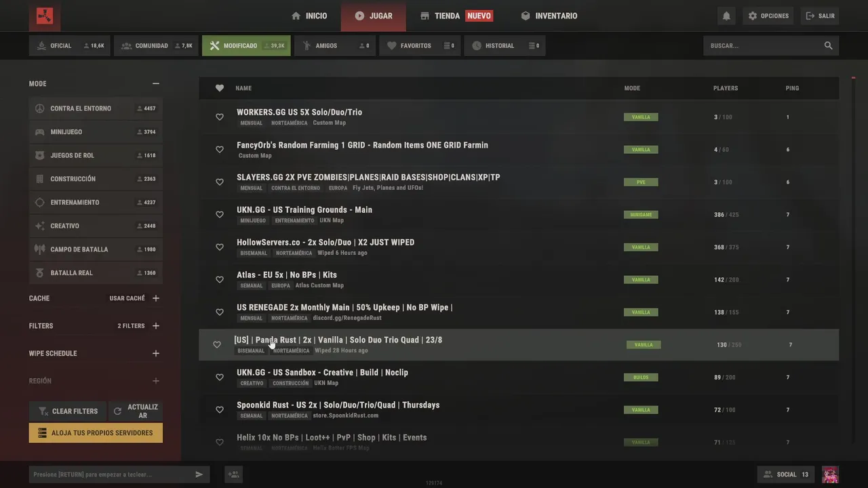Expand the Wipe Schedule section

tap(156, 353)
